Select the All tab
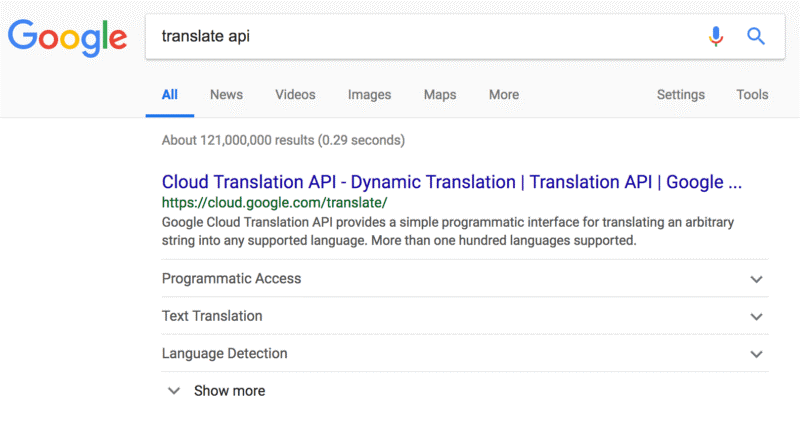 (x=169, y=94)
